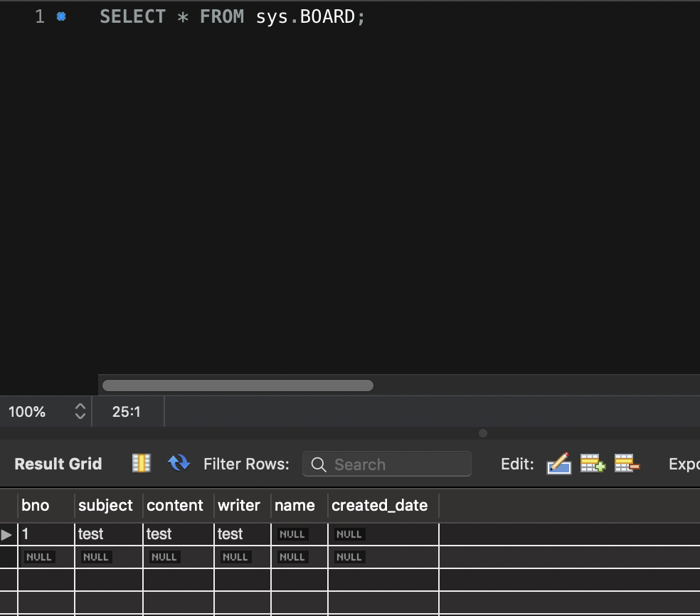Insert a new row with add-row icon
The width and height of the screenshot is (700, 616).
(x=593, y=463)
